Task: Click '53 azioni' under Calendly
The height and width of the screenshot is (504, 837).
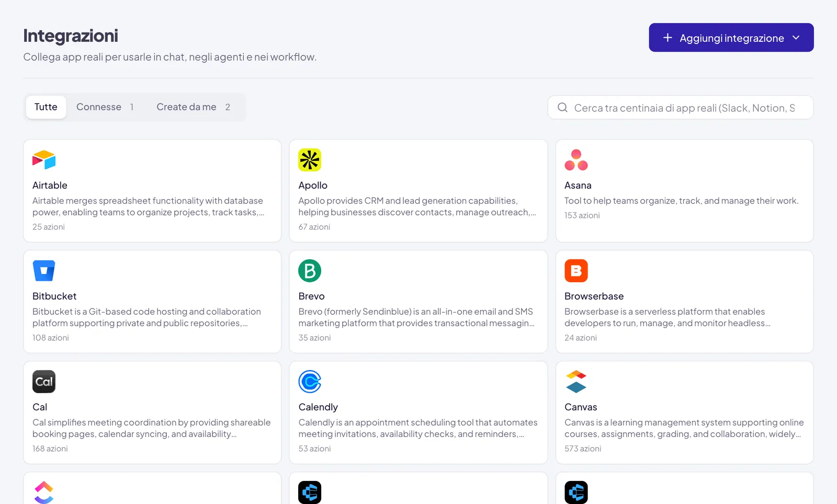Action: pos(315,449)
